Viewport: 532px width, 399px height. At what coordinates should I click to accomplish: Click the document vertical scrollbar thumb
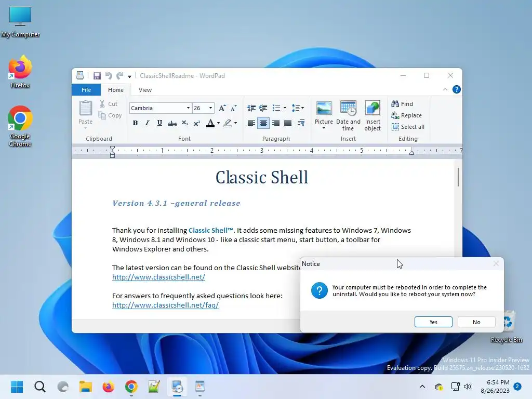click(458, 177)
